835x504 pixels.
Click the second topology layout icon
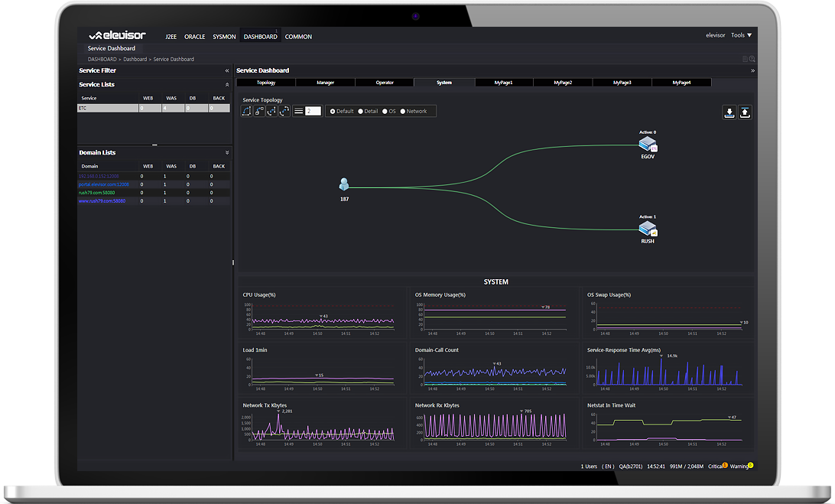(x=258, y=111)
